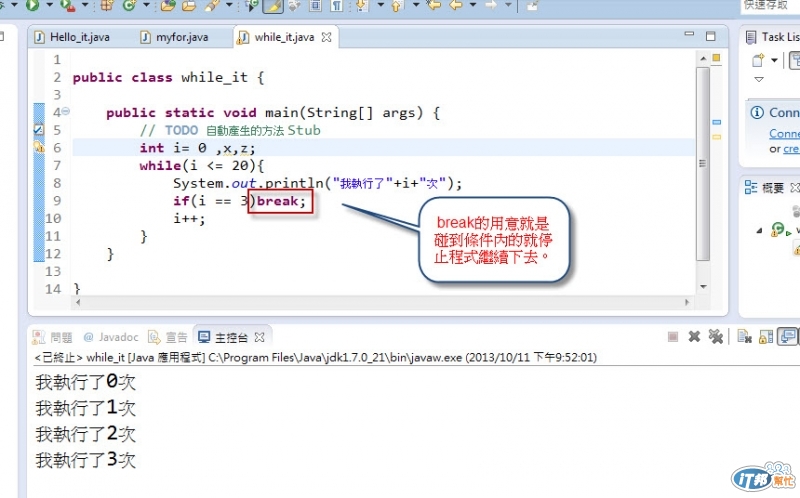Open the Previous Annotation dropdown arrow
The width and height of the screenshot is (800, 498).
point(416,5)
